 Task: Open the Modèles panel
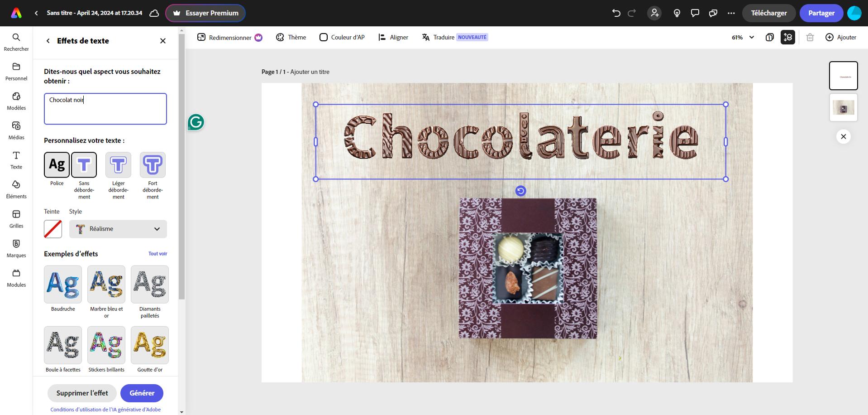(x=16, y=100)
